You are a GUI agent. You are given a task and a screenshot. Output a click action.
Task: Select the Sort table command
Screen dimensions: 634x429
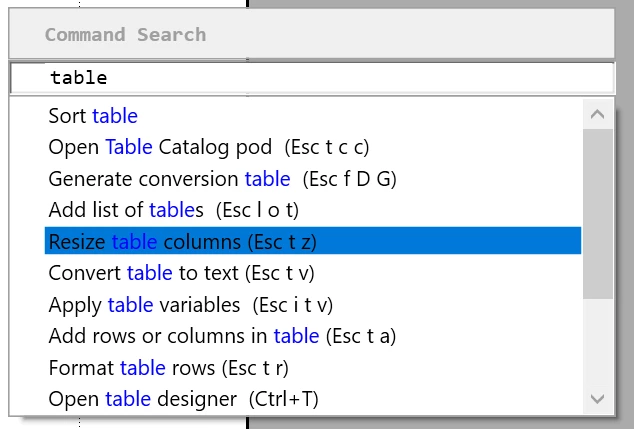coord(93,116)
